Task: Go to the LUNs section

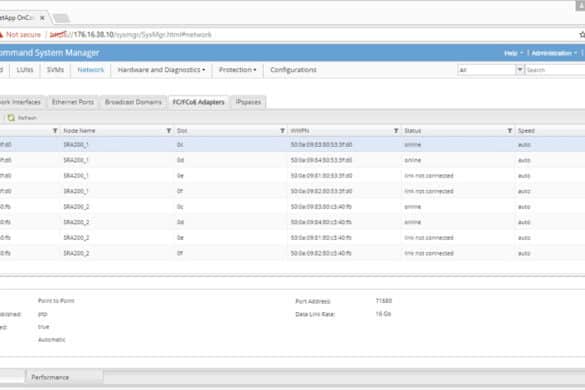Action: [x=25, y=70]
